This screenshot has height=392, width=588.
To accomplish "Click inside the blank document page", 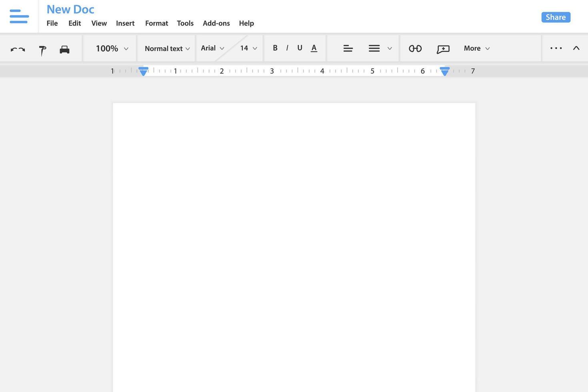I will (294, 247).
